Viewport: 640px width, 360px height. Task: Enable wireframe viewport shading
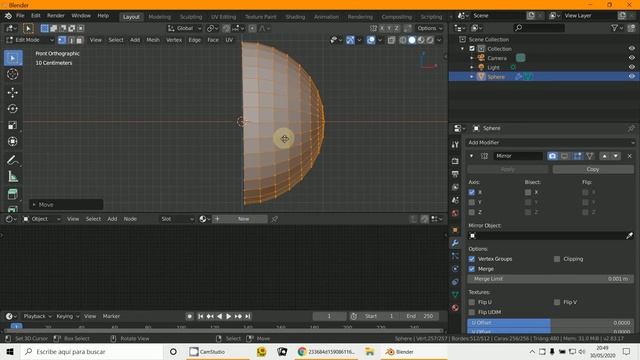point(403,40)
